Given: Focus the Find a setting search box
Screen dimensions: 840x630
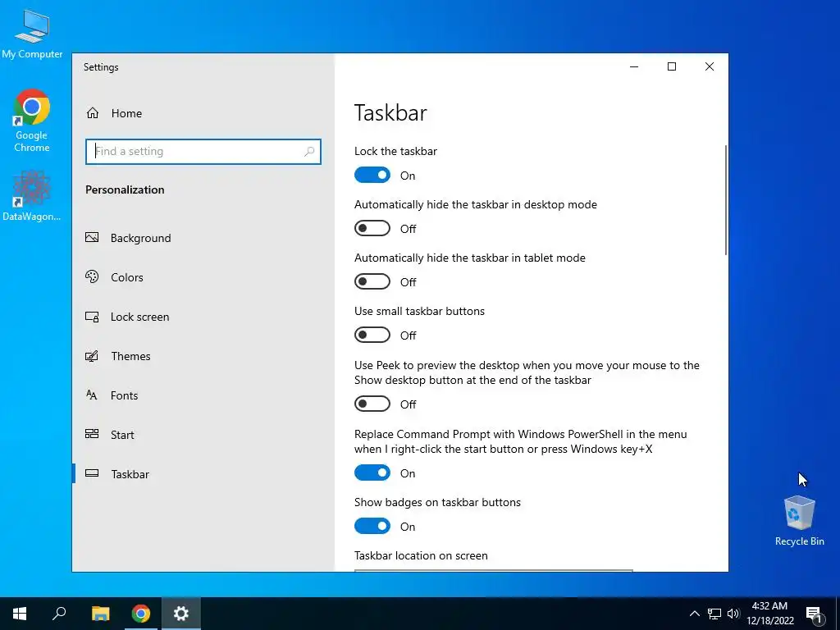Looking at the screenshot, I should 203,152.
